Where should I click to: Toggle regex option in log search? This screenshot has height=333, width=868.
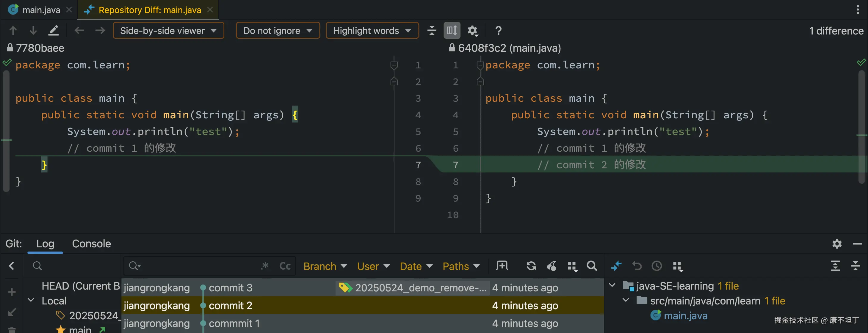click(x=265, y=266)
